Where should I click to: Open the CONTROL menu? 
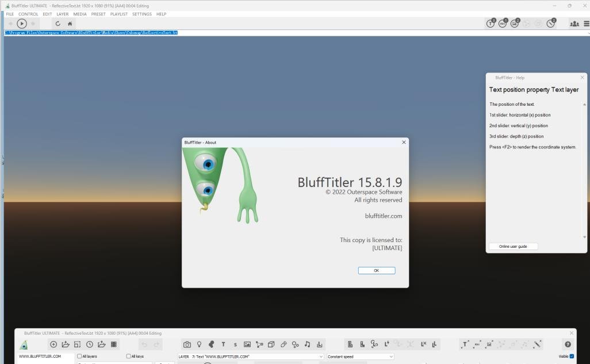point(28,14)
